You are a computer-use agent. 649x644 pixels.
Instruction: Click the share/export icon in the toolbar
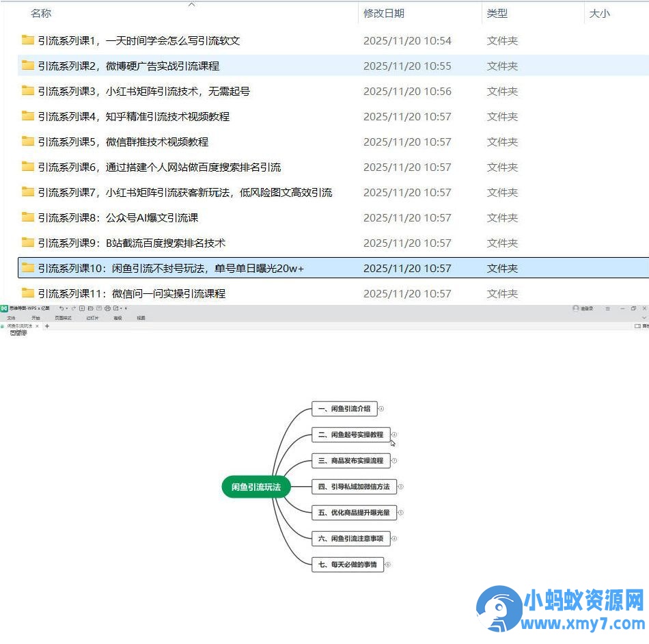pos(116,309)
